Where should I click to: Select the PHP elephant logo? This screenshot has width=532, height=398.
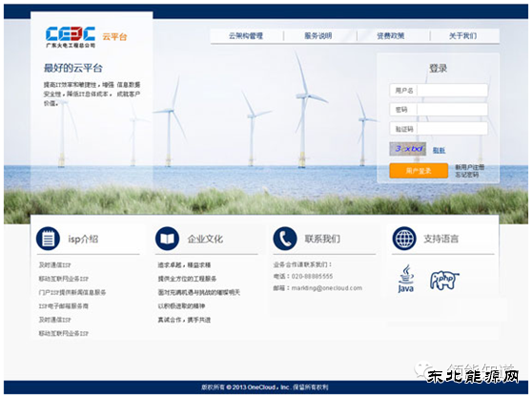click(x=444, y=281)
